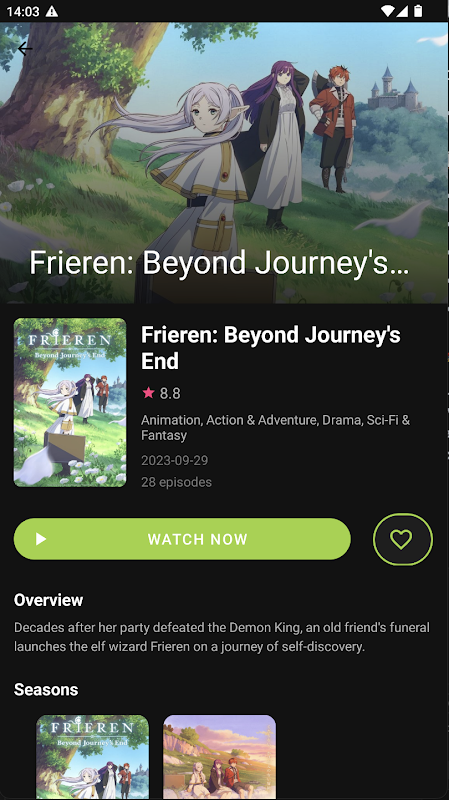Tap the Wi-Fi status icon
This screenshot has width=449, height=800.
coord(388,11)
